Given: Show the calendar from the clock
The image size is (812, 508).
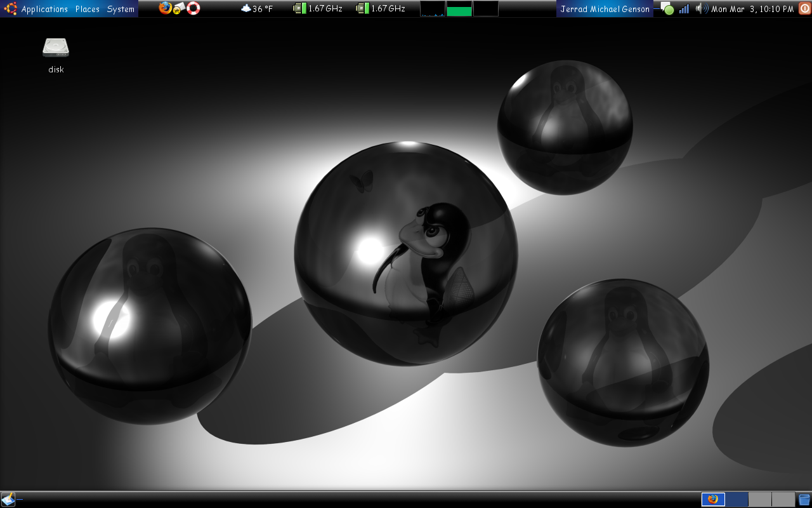Looking at the screenshot, I should pyautogui.click(x=752, y=9).
